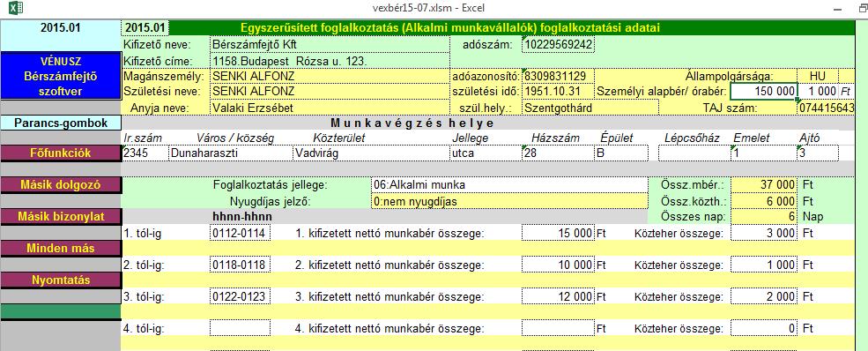Select the Épület cell B
Image resolution: width=868 pixels, height=351 pixels.
tap(621, 153)
